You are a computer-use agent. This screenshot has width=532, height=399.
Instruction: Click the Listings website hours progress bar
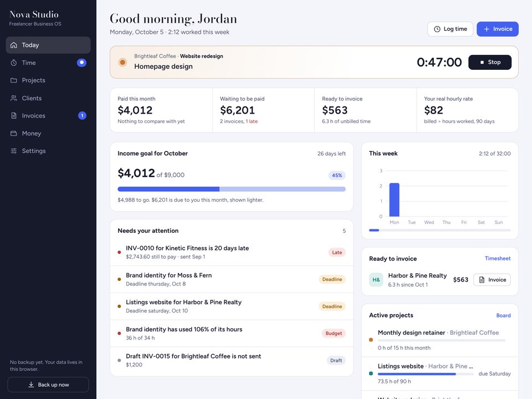coord(426,374)
